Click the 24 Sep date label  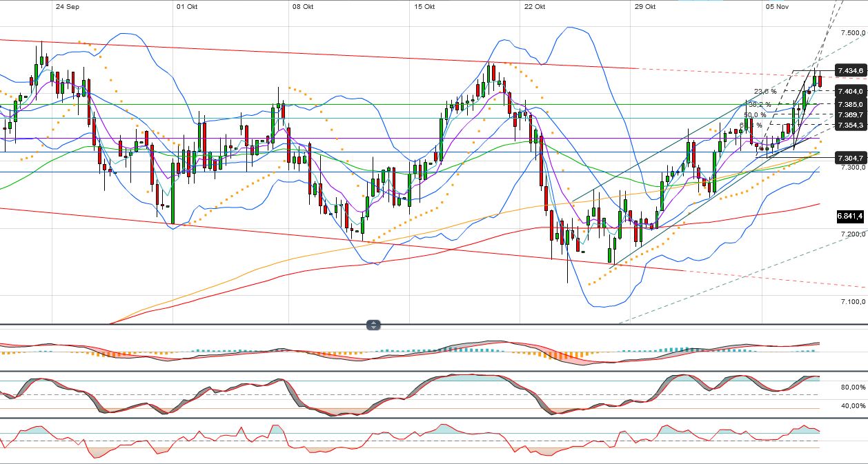click(x=68, y=6)
